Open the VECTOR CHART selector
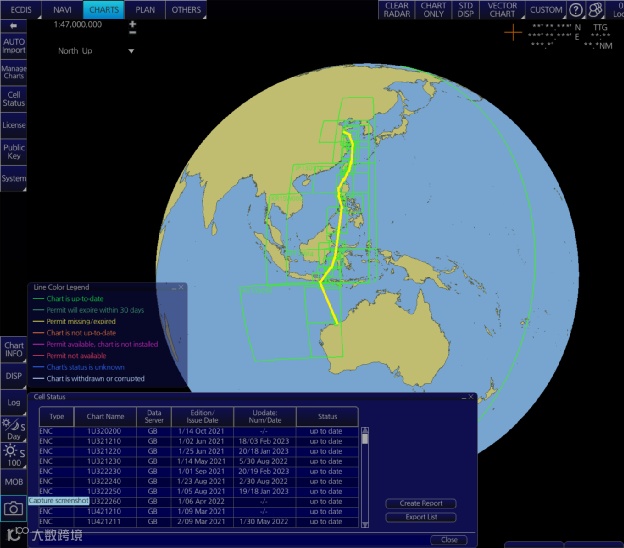The height and width of the screenshot is (548, 624). coord(502,10)
